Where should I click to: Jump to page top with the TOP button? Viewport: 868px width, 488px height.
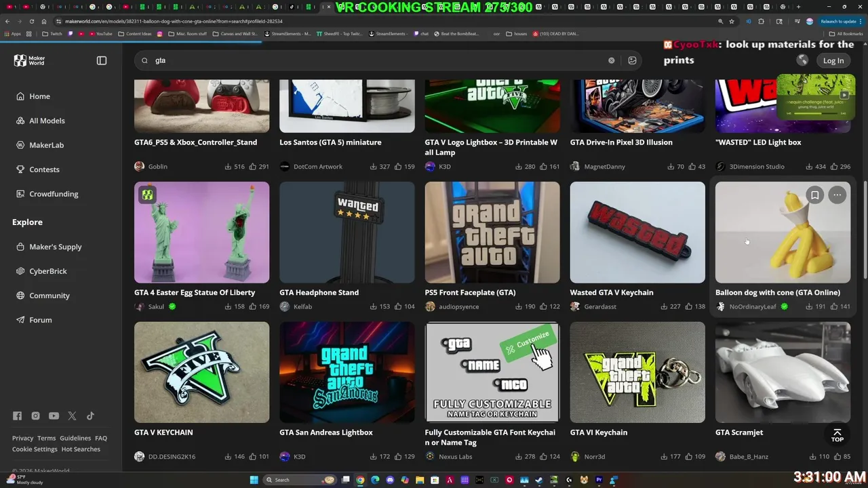(x=837, y=435)
